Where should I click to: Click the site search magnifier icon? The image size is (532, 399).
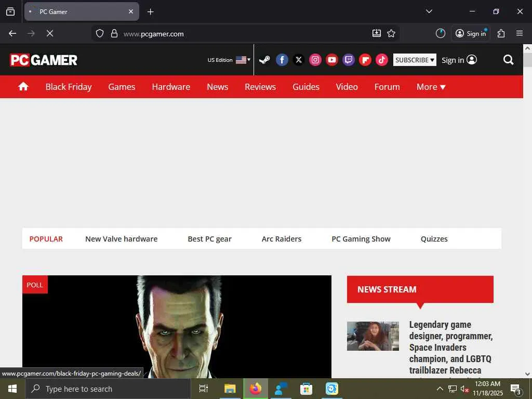tap(508, 60)
